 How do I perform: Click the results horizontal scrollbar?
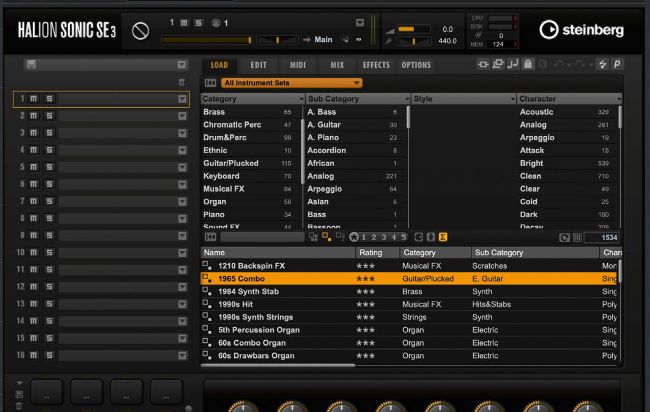(278, 365)
